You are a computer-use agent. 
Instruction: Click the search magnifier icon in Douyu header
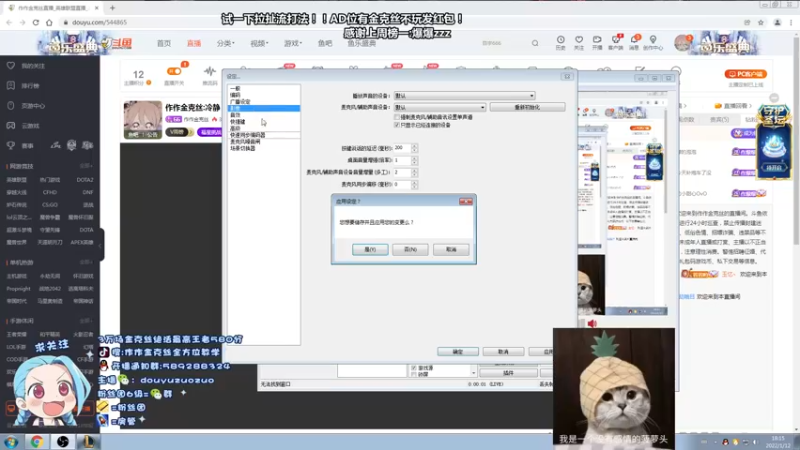point(535,43)
